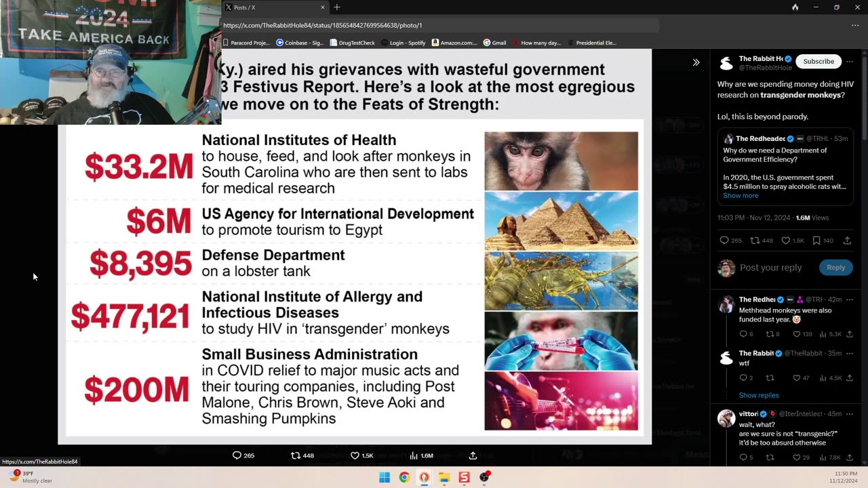Screen dimensions: 868x488
Task: Open the quoted Redheaded post
Action: click(785, 167)
